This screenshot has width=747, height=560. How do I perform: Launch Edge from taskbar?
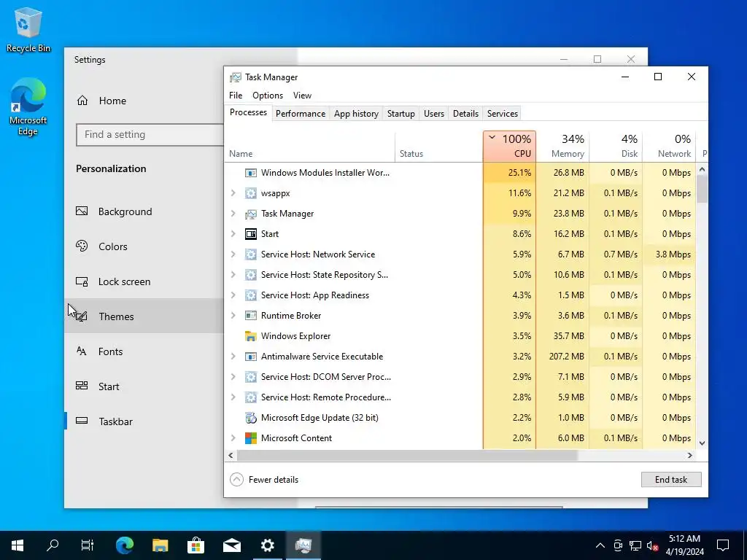pyautogui.click(x=125, y=545)
